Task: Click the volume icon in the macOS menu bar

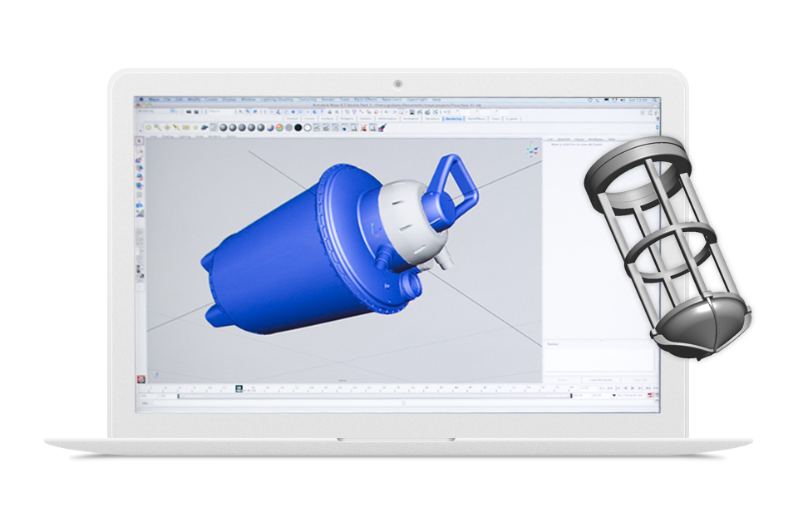Action: tap(623, 99)
